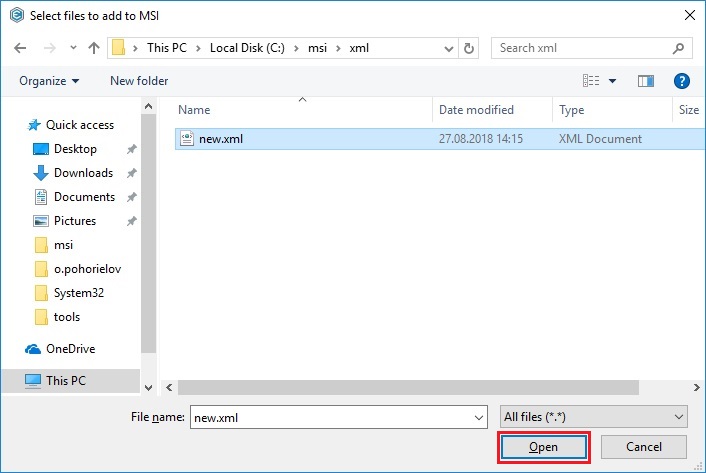
Task: Click the 'Search xml' field
Action: coord(591,48)
